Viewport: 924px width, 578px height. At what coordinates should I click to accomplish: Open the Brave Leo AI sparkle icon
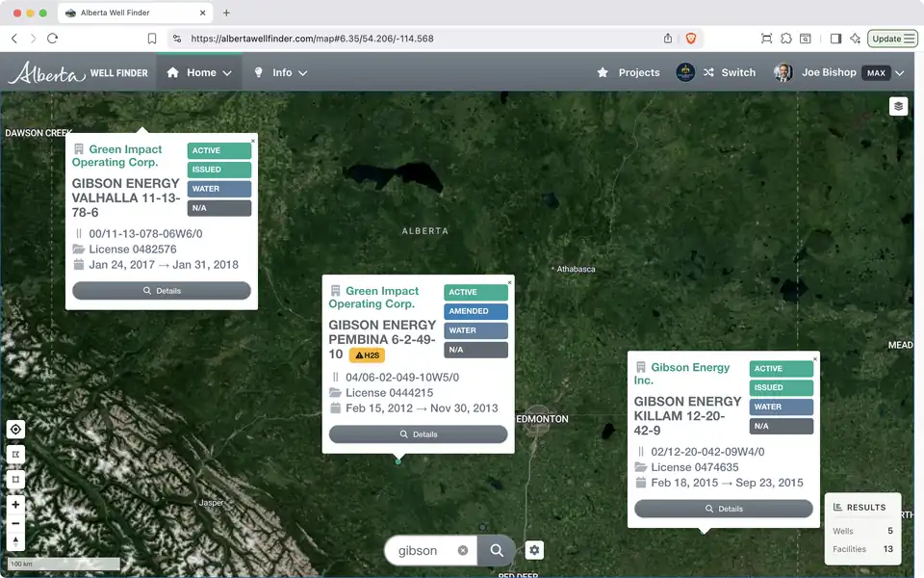(855, 39)
